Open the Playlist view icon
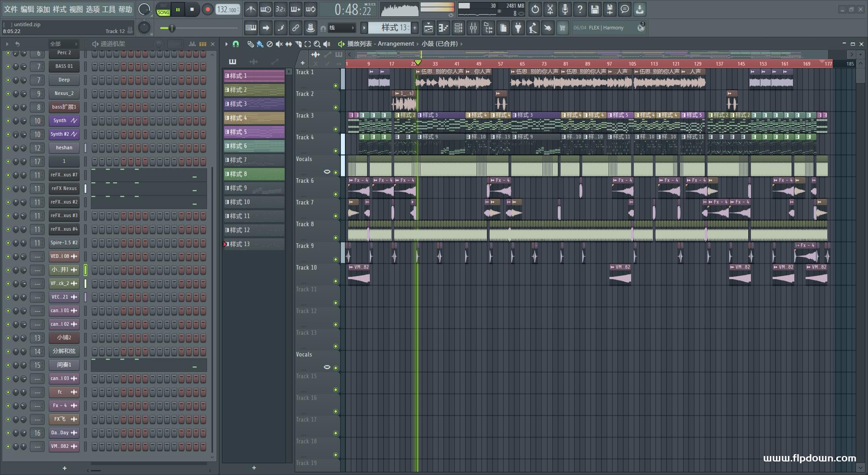This screenshot has width=868, height=475. click(429, 28)
